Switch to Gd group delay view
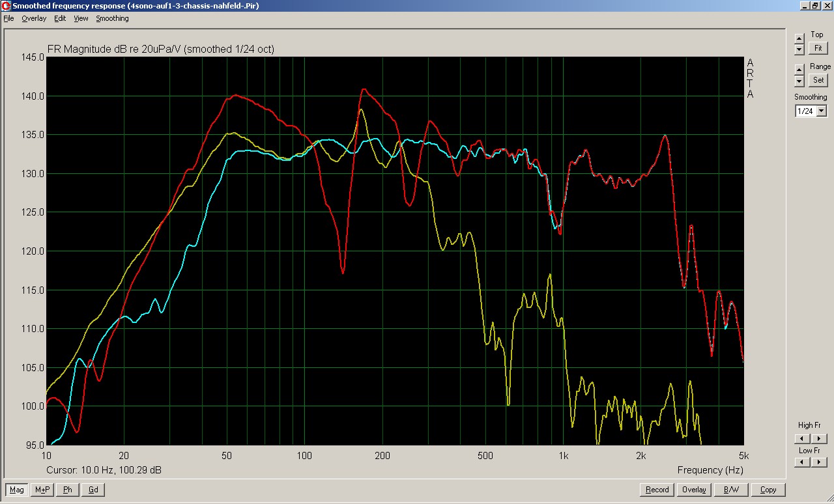The height and width of the screenshot is (504, 834). [93, 490]
